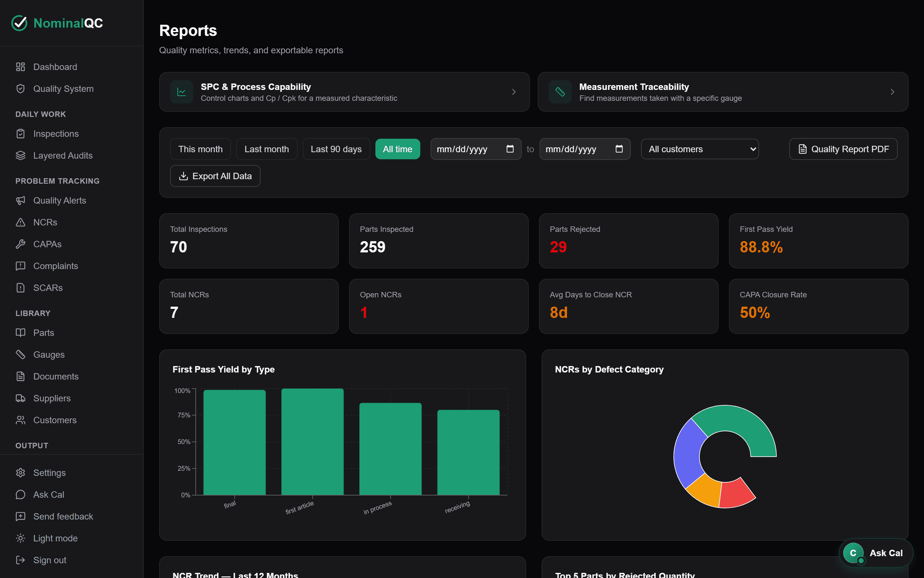Expand SPC & Process Capability chevron

click(514, 92)
